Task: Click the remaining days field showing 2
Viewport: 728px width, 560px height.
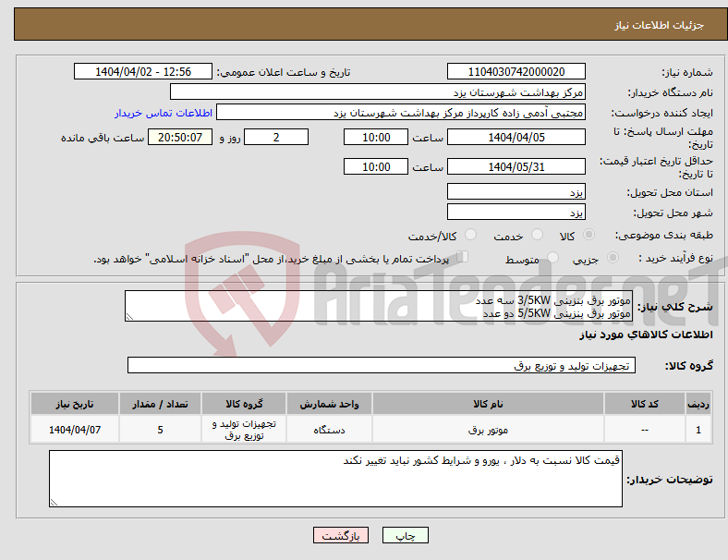Action: pos(276,138)
